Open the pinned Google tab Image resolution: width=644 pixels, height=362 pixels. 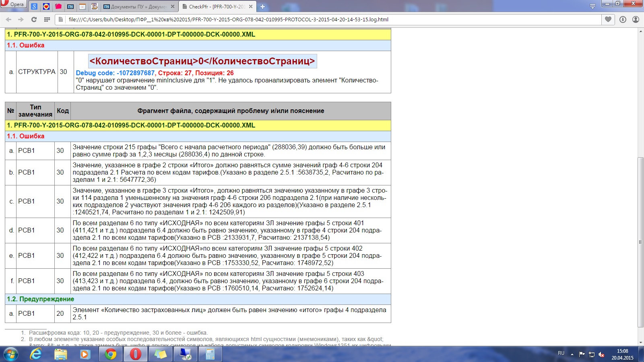pyautogui.click(x=34, y=6)
